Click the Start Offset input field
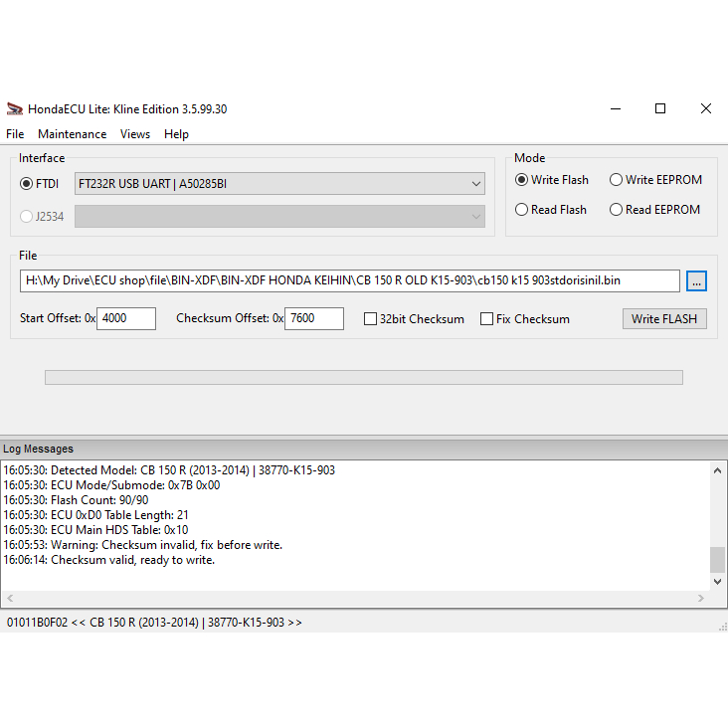728x728 pixels. [126, 319]
